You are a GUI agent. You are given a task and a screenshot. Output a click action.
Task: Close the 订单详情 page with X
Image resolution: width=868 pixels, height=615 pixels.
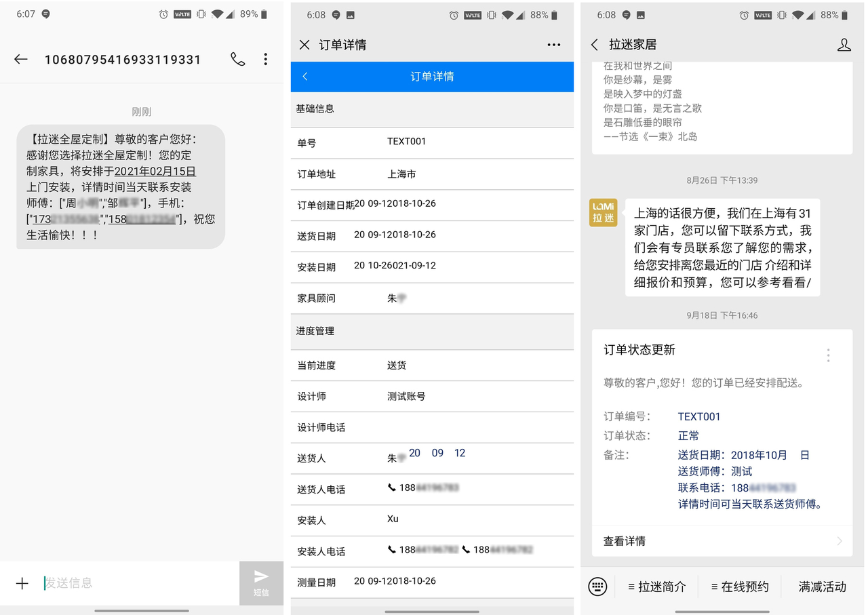304,45
